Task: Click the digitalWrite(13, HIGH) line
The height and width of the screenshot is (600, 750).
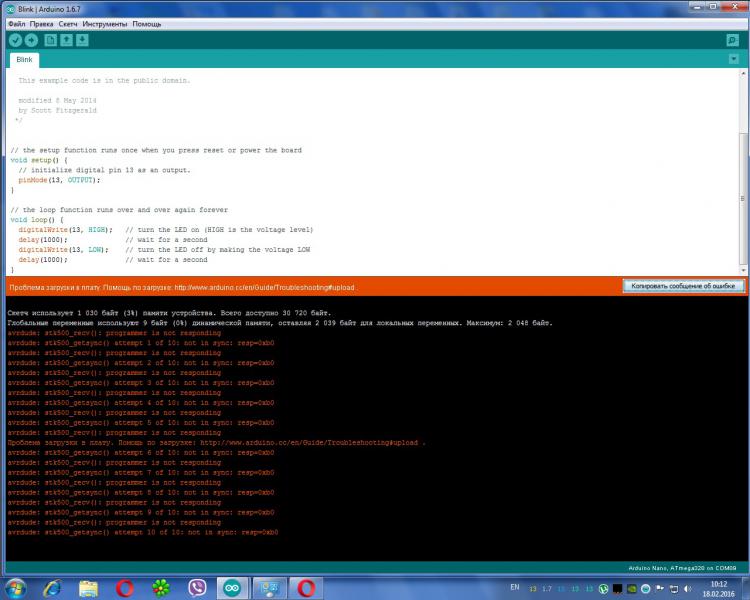Action: click(x=66, y=230)
